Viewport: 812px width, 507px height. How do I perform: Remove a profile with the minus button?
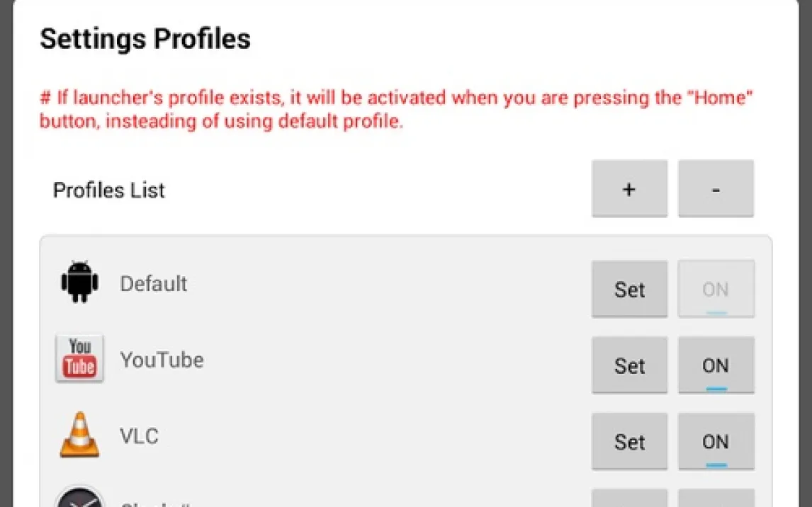[x=716, y=189]
